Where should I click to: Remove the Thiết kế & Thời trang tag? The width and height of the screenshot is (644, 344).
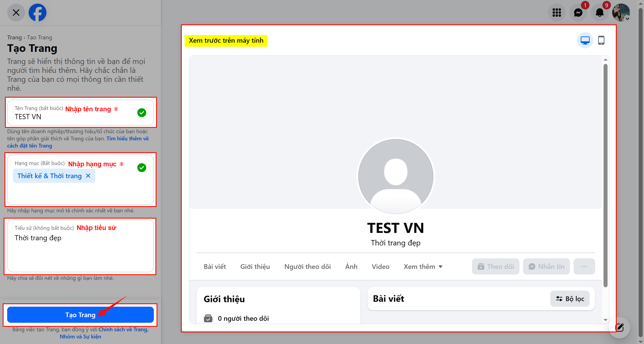tap(88, 176)
